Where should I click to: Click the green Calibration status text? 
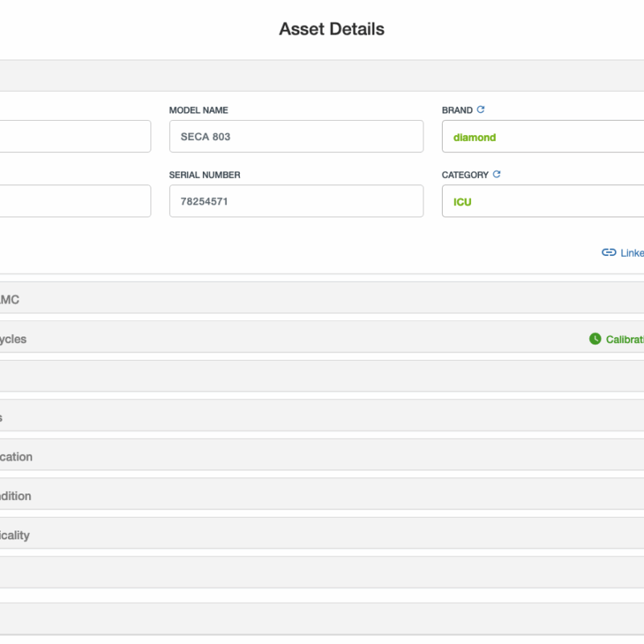pyautogui.click(x=625, y=339)
